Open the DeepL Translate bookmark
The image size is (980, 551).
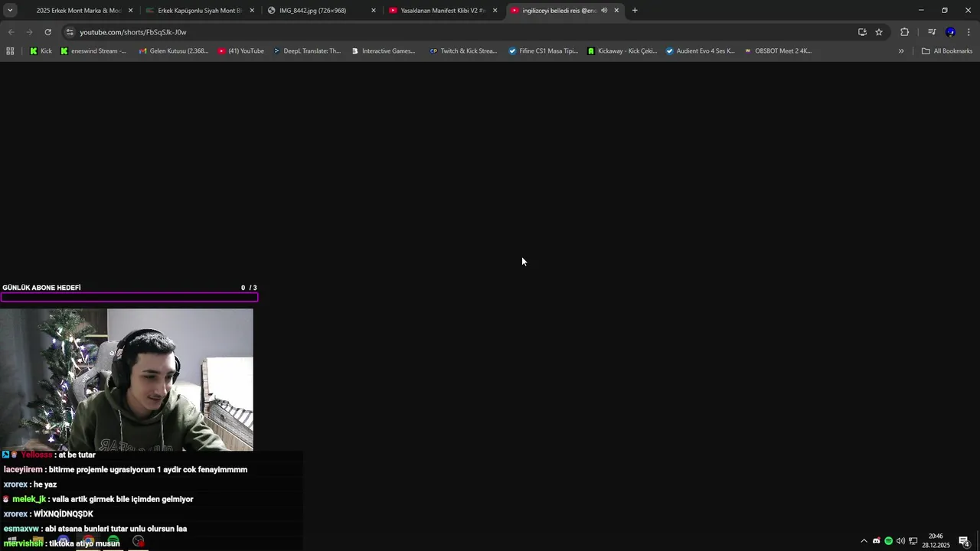point(307,51)
